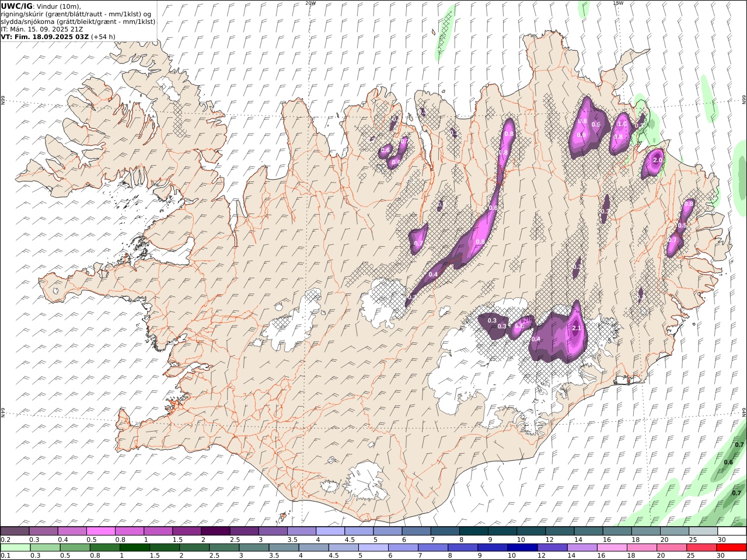Click the '(+54 h)' forecast offset

(x=103, y=36)
